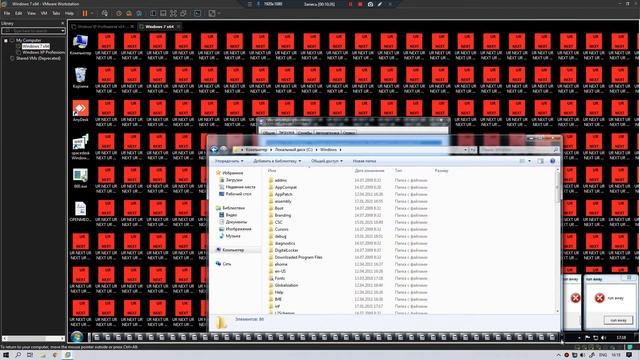The width and height of the screenshot is (640, 360).
Task: Select Загрузки in Explorer navigation pane
Action: click(x=233, y=180)
